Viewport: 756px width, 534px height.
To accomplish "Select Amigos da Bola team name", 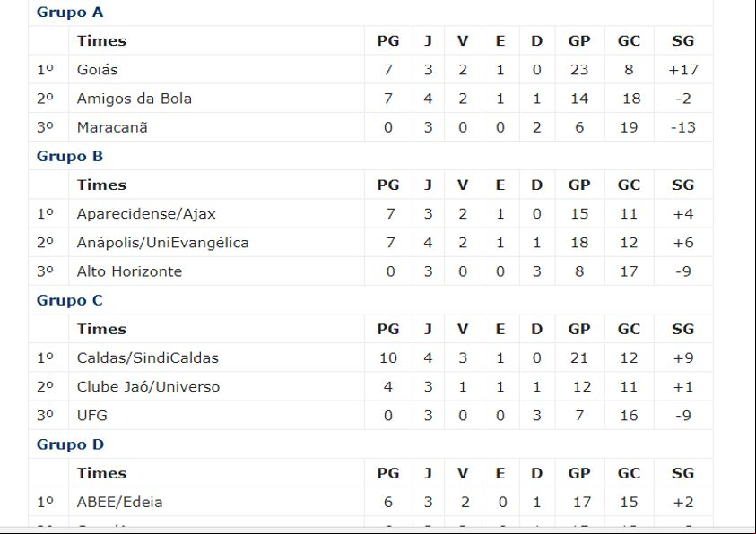I will click(x=134, y=99).
